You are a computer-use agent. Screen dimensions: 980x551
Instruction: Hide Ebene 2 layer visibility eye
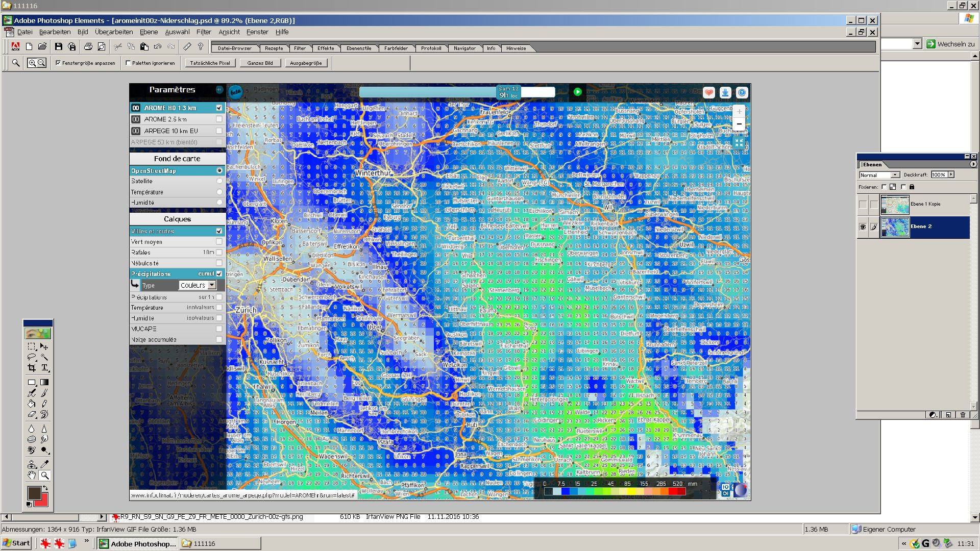point(863,227)
